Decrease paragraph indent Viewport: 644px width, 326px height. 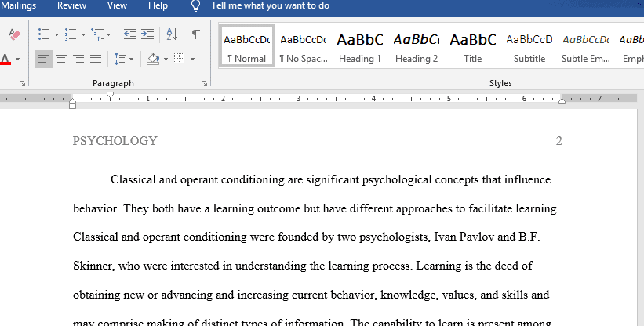[130, 34]
